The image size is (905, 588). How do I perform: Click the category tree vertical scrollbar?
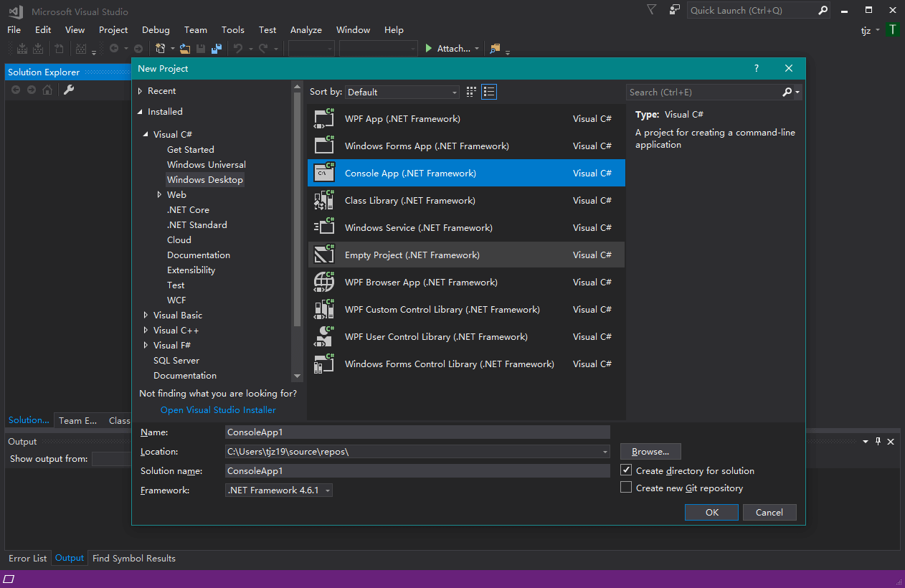(x=298, y=208)
